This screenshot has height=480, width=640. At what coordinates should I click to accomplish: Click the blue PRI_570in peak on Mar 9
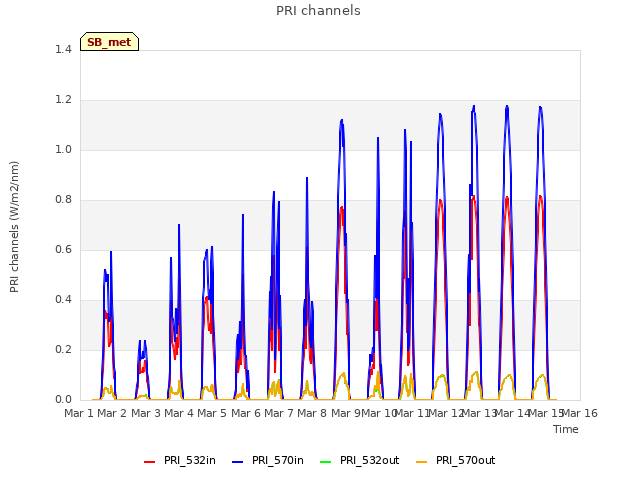[342, 120]
